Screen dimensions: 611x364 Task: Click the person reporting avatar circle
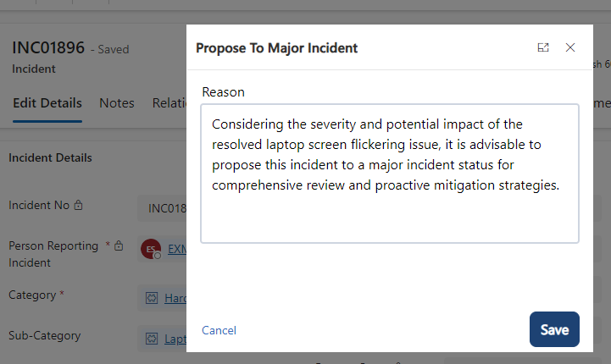pos(150,250)
